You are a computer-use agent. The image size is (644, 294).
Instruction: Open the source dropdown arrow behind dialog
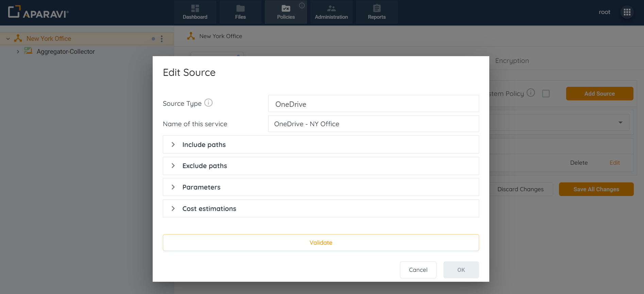620,122
